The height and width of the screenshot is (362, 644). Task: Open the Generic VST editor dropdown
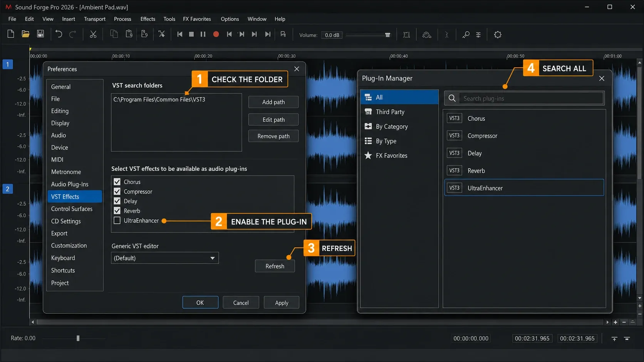coord(165,258)
